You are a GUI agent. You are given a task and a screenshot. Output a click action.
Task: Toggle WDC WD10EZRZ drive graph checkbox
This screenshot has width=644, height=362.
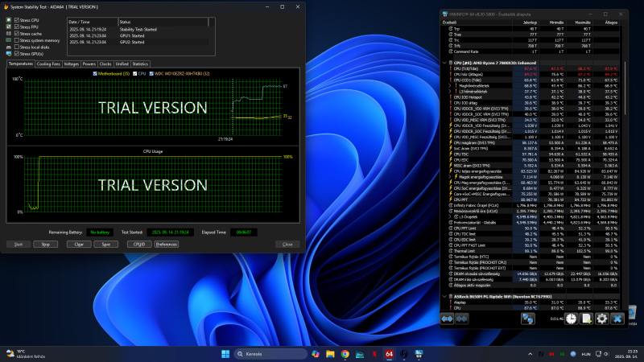tap(151, 74)
